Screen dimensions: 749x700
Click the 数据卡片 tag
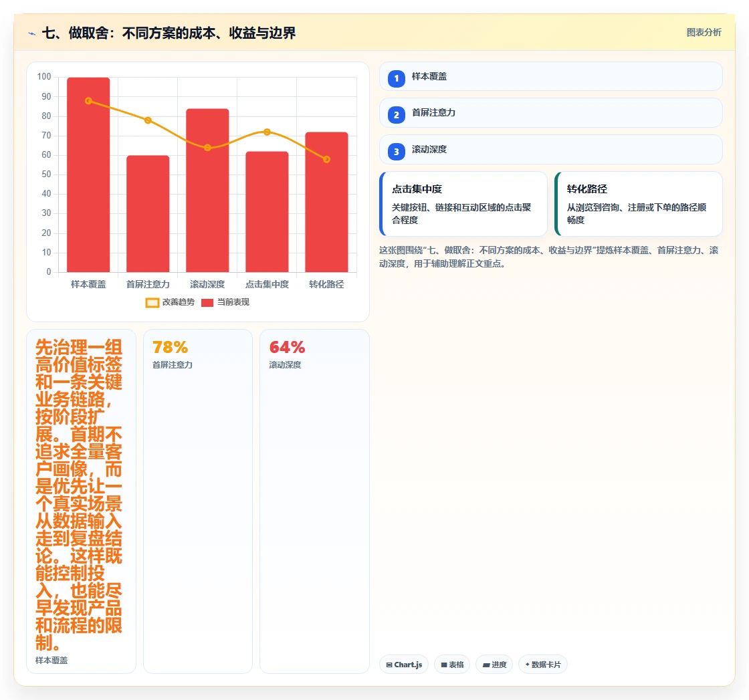coord(542,665)
